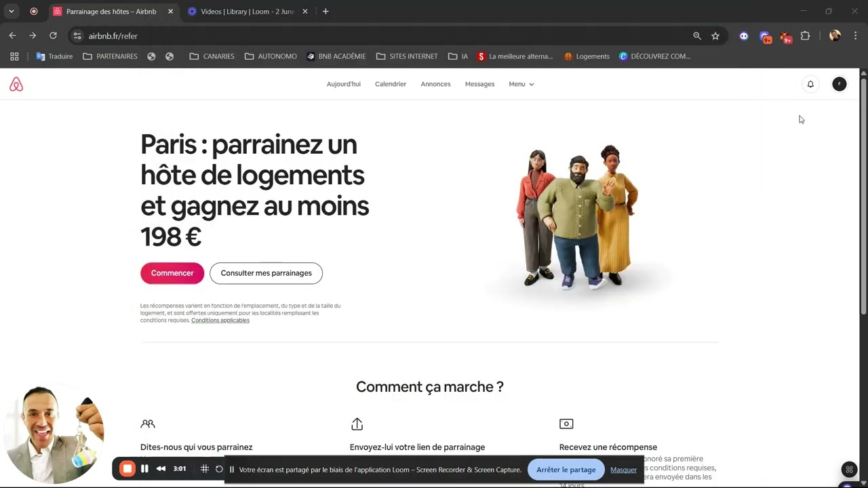Open the AUTONOMO bookmark folder
The image size is (868, 488).
[271, 56]
